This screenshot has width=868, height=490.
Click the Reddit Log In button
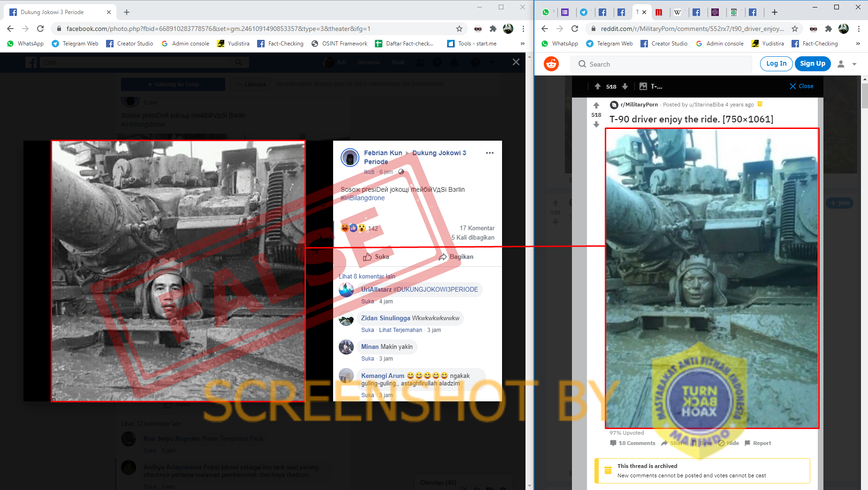777,63
